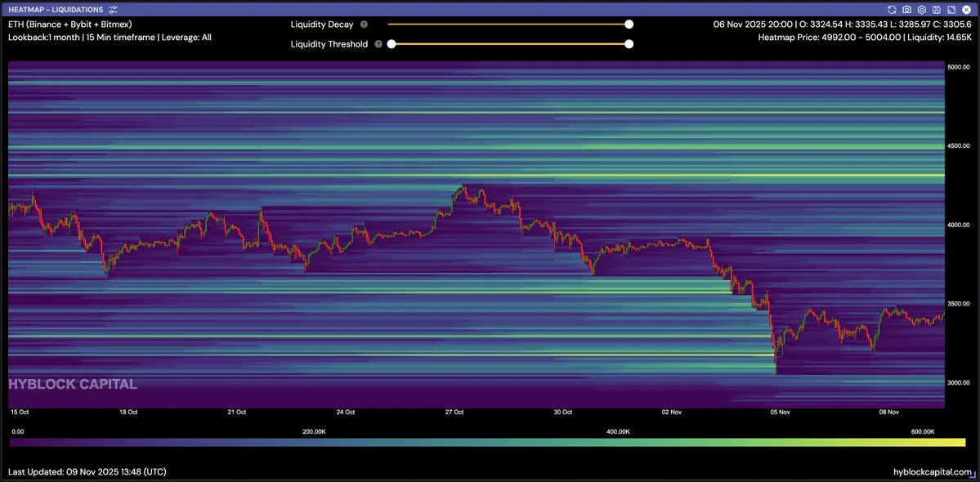Open the filter sliders icon beside title
This screenshot has height=482, width=980.
tap(113, 9)
